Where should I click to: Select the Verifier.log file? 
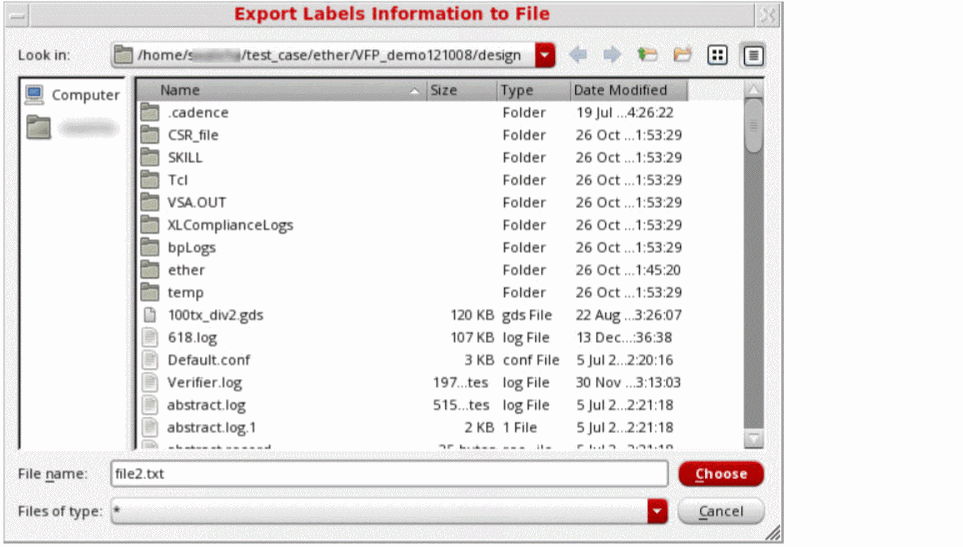click(205, 383)
